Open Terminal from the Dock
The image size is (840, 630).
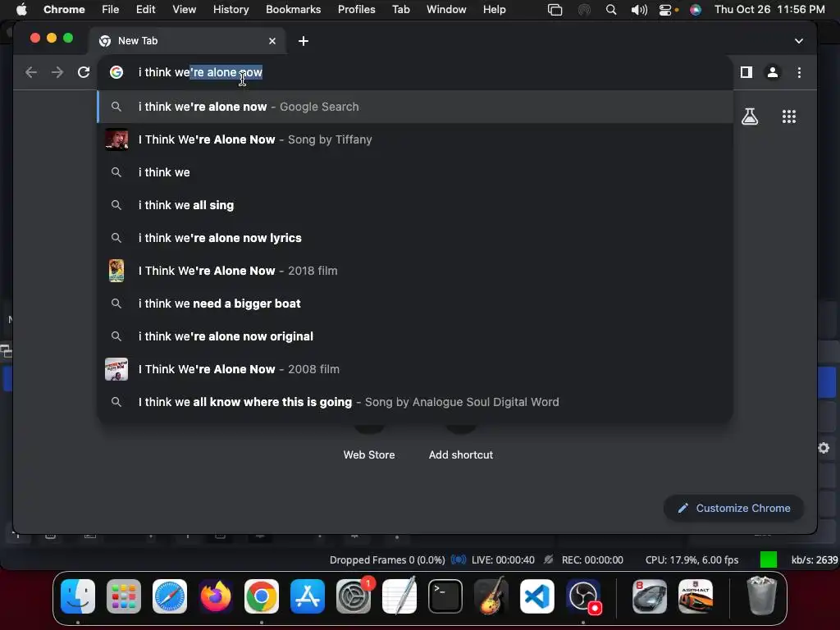pyautogui.click(x=445, y=596)
